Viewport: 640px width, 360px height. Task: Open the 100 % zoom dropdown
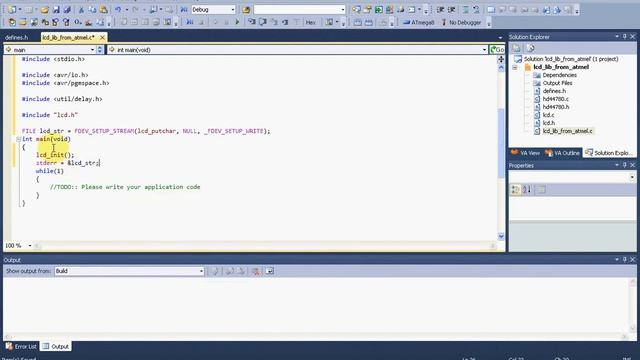(29, 246)
